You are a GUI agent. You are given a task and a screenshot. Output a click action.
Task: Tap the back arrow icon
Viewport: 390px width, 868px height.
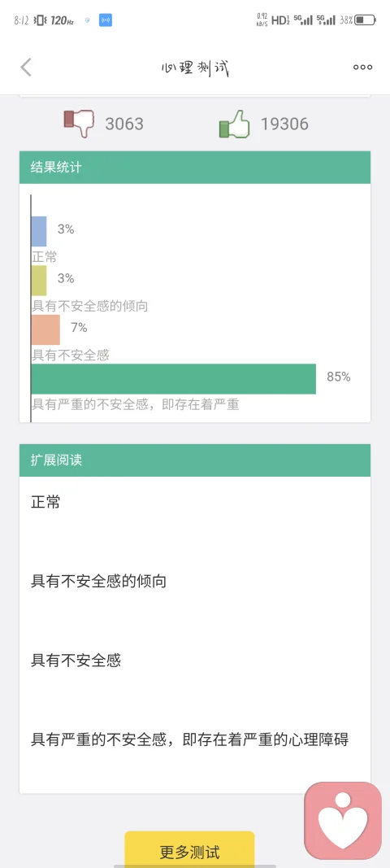click(x=26, y=67)
